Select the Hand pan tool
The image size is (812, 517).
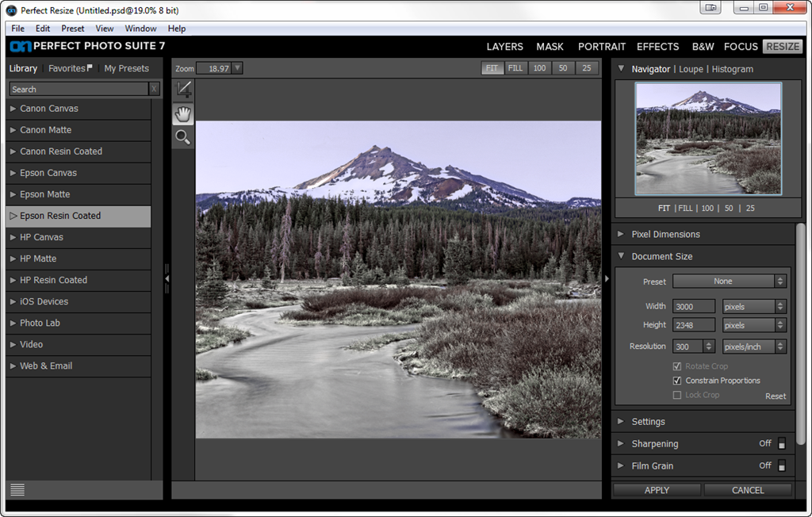pos(183,114)
